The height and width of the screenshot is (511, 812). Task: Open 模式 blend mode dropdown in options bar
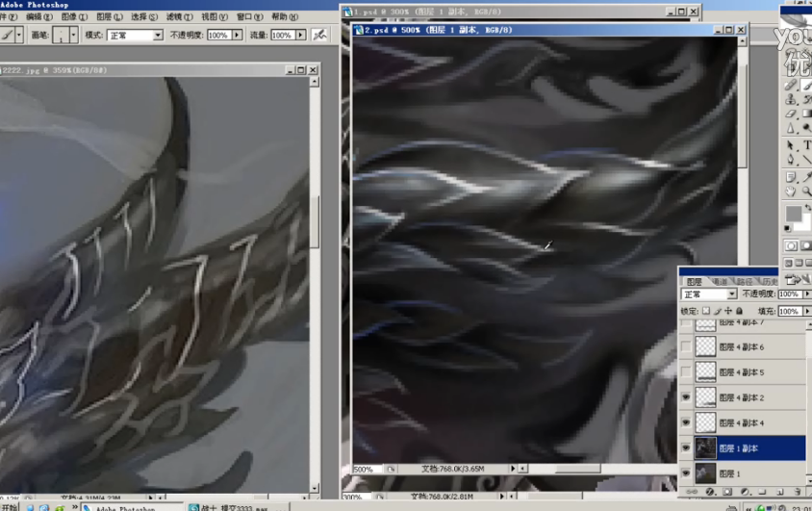coord(158,35)
